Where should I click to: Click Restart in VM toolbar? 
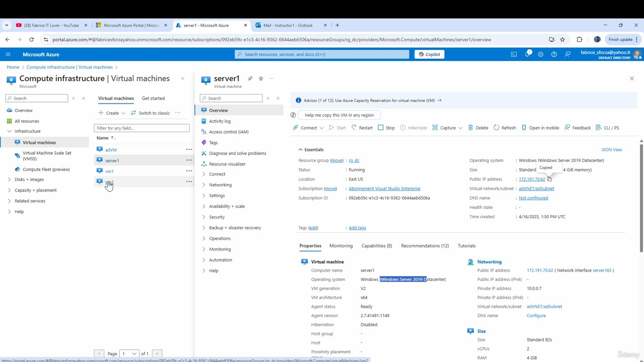pos(362,128)
